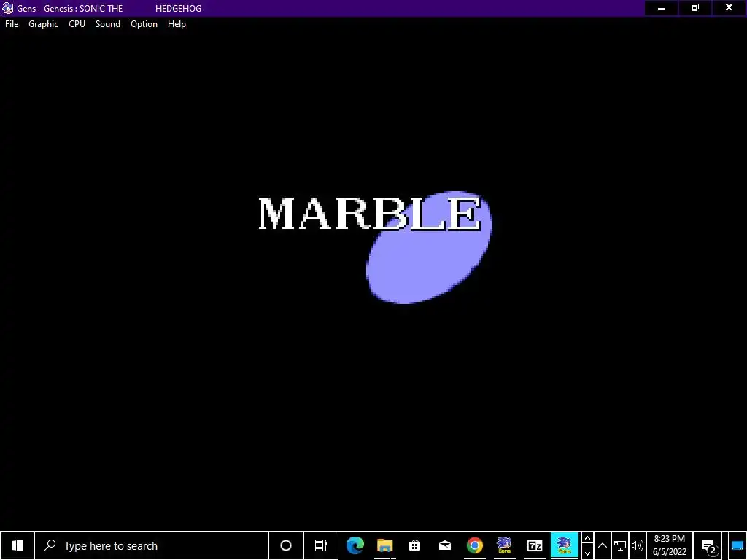This screenshot has height=560, width=747.
Task: Open the Windows Start menu
Action: 18,545
